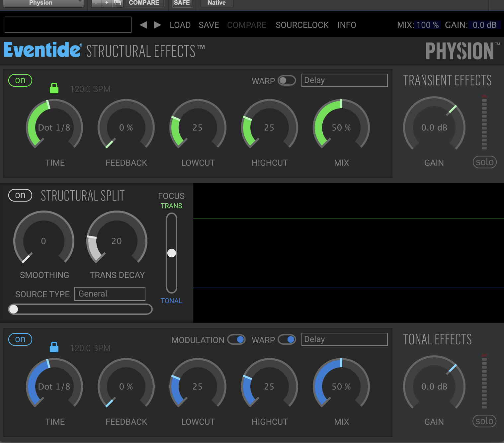Turn off the Transient effects section 'on' button
Viewport: 504px width, 443px height.
coord(20,80)
